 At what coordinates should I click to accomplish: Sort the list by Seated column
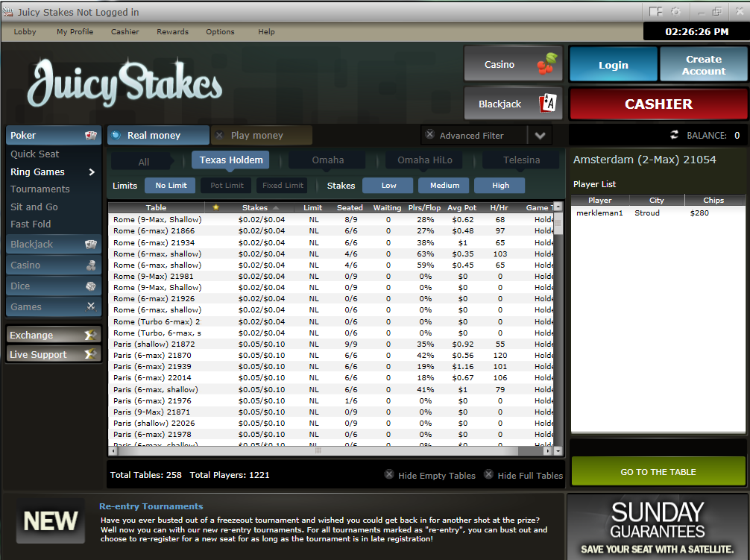tap(350, 207)
